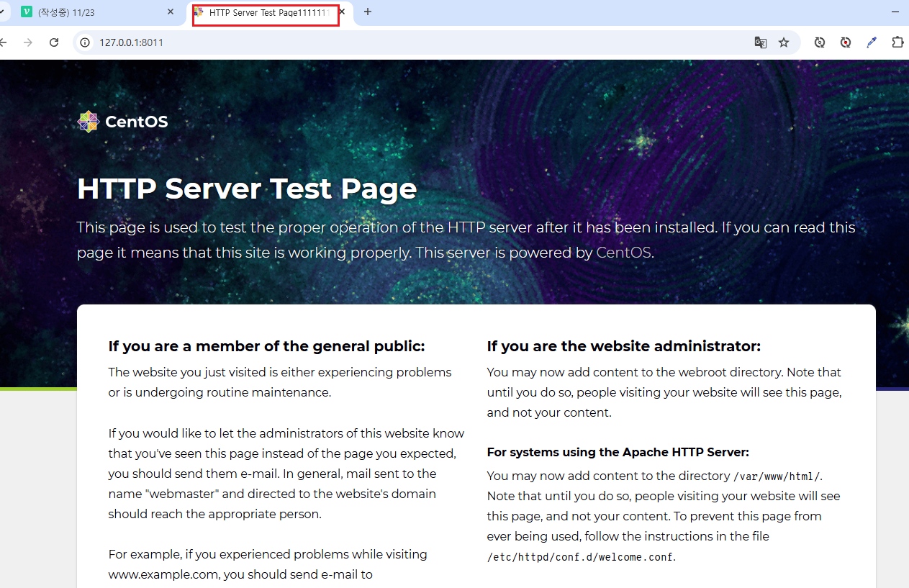Click the www.example.com text
Viewport: 909px width, 588px height.
164,574
